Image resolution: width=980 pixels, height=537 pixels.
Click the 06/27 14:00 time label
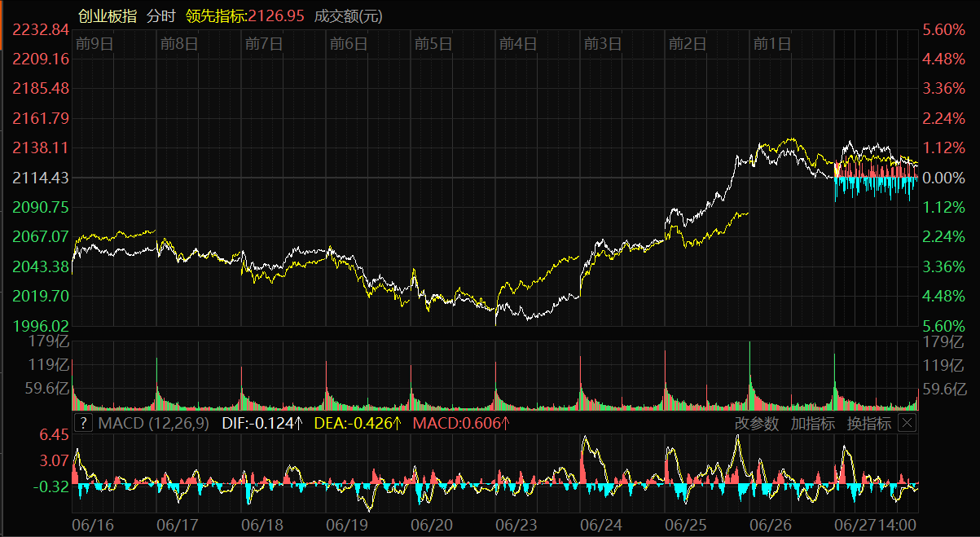tap(877, 524)
